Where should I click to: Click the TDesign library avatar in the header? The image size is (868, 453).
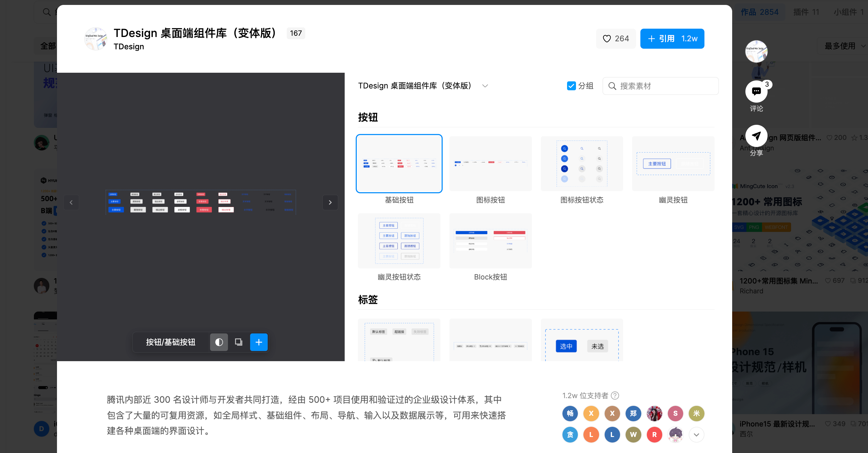(x=96, y=39)
